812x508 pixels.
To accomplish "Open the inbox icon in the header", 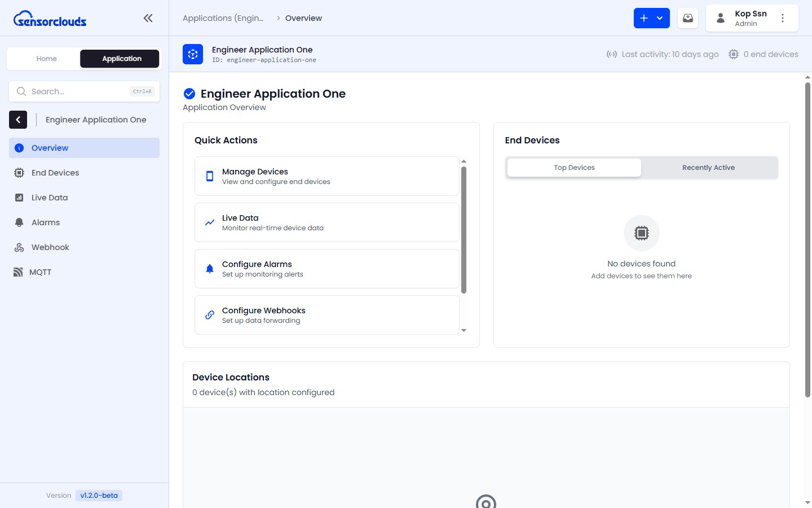I will pos(687,17).
